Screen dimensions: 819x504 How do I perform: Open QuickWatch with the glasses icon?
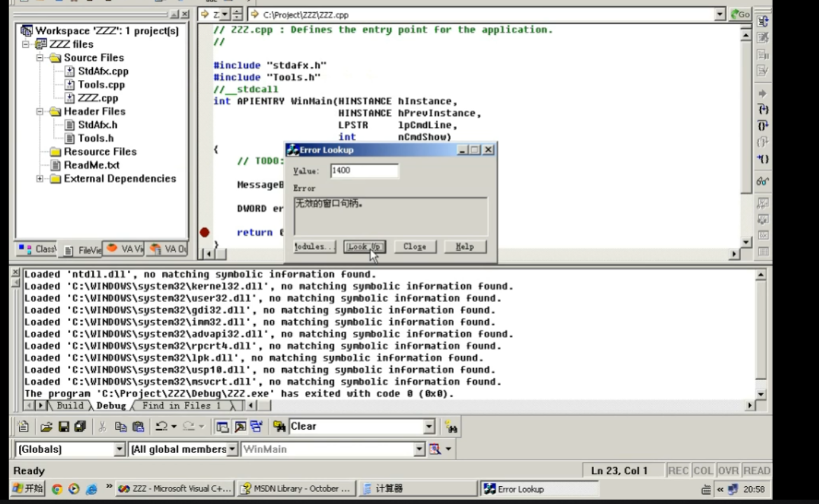click(763, 182)
